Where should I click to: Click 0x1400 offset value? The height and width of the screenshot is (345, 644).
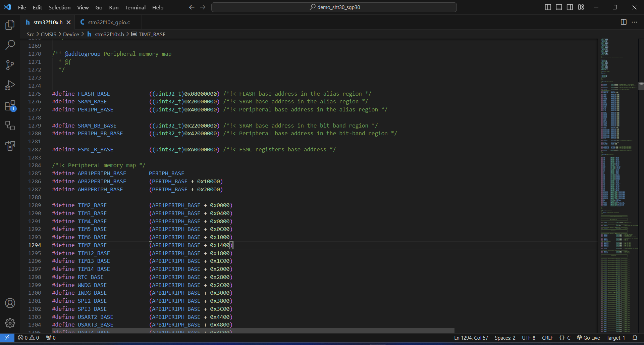pyautogui.click(x=220, y=245)
